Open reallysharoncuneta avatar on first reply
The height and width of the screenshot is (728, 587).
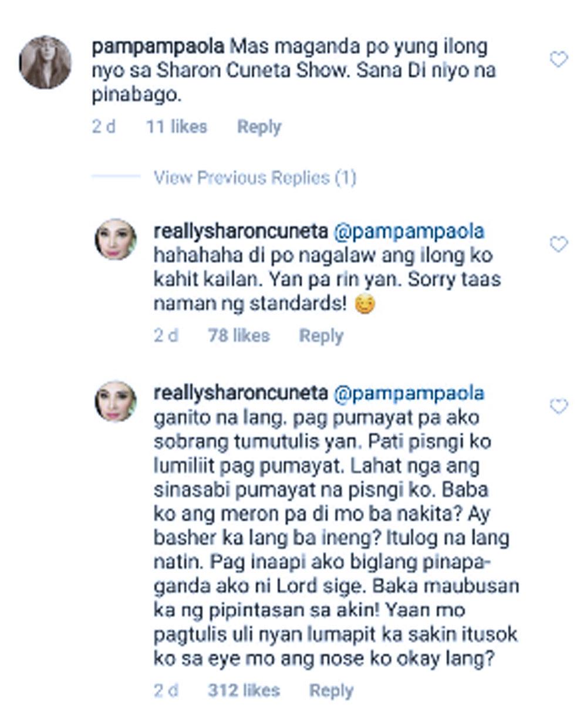pyautogui.click(x=116, y=240)
